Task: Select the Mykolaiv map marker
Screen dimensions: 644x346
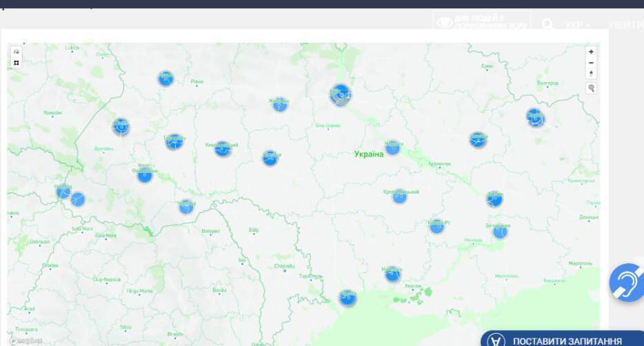Action: tap(392, 274)
